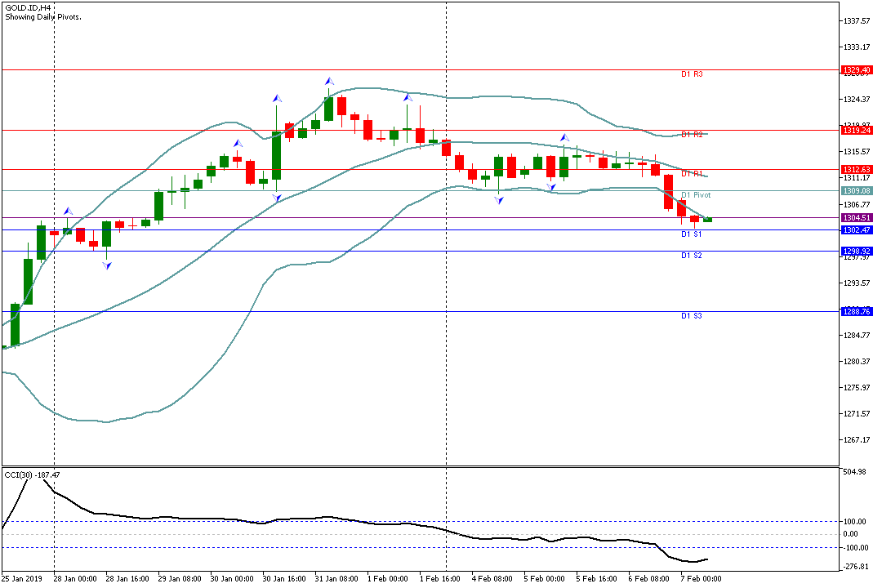Click the 1 Feb 16:00 time label
The height and width of the screenshot is (588, 882).
440,578
